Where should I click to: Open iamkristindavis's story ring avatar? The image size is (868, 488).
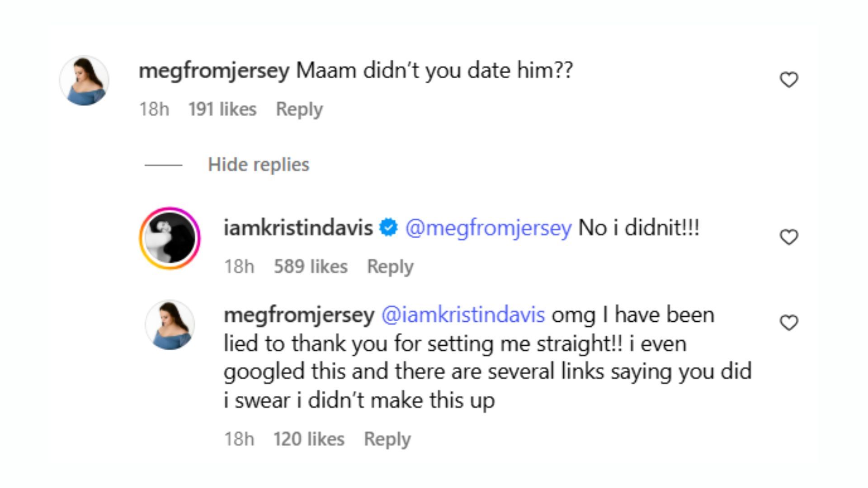(x=170, y=238)
